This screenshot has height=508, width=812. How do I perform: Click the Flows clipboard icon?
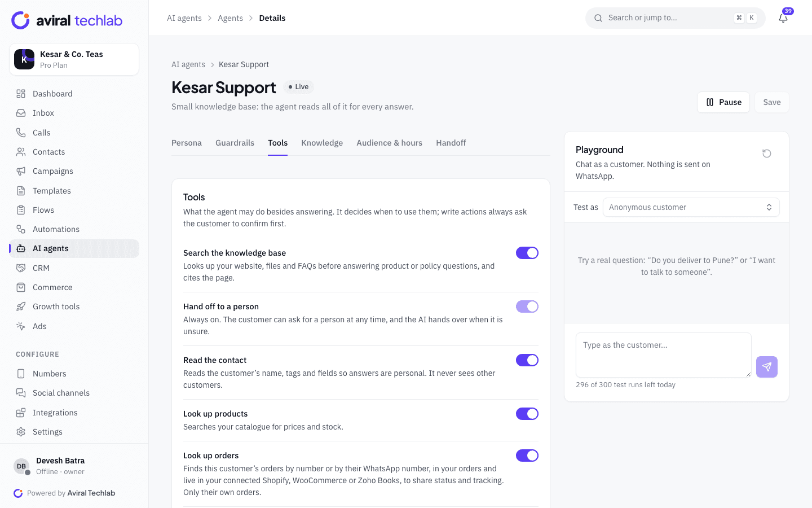(x=21, y=210)
